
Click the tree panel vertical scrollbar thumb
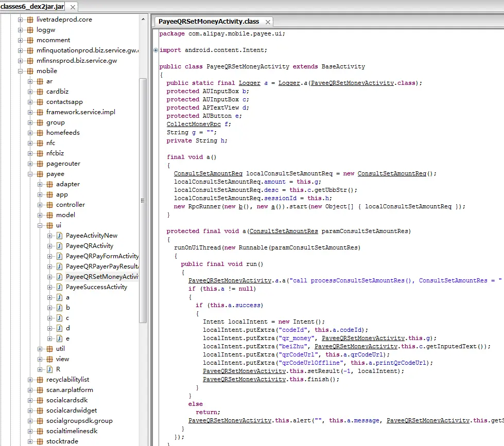pyautogui.click(x=143, y=200)
